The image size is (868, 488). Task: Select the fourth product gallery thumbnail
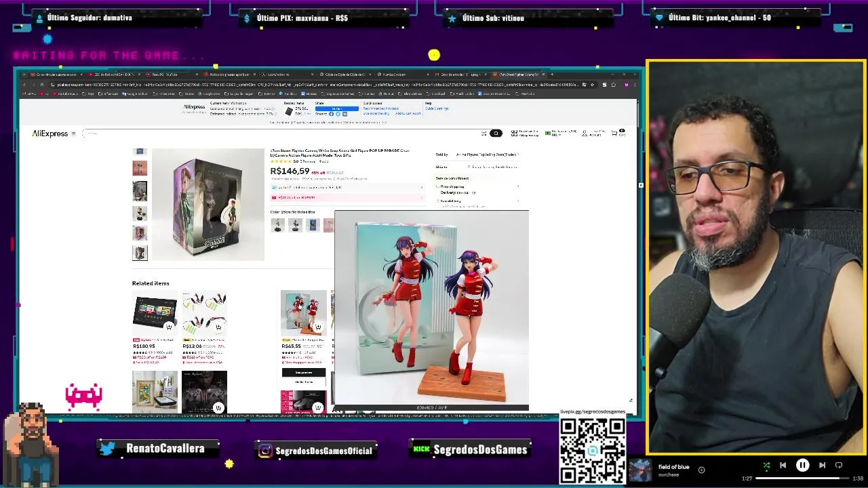tap(140, 213)
